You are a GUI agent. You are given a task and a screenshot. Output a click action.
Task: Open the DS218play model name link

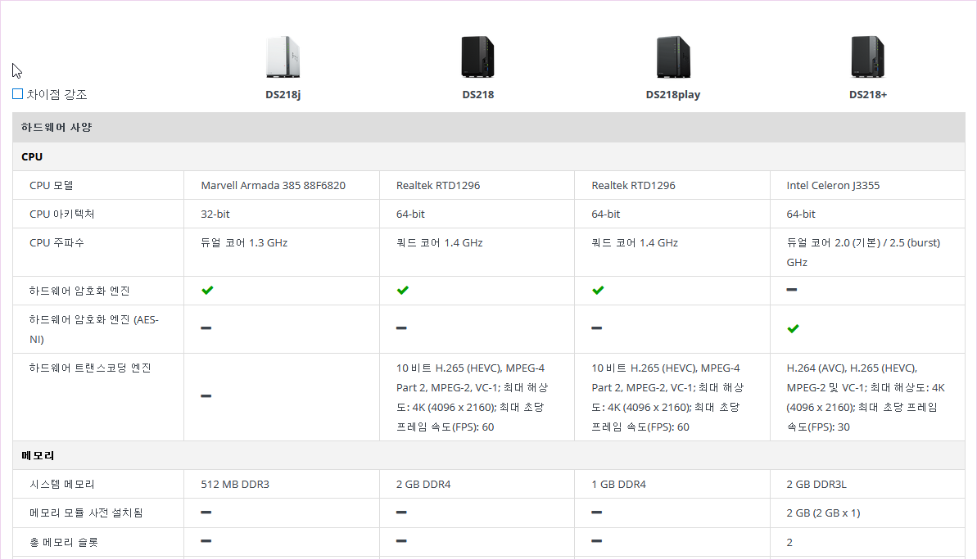(673, 95)
